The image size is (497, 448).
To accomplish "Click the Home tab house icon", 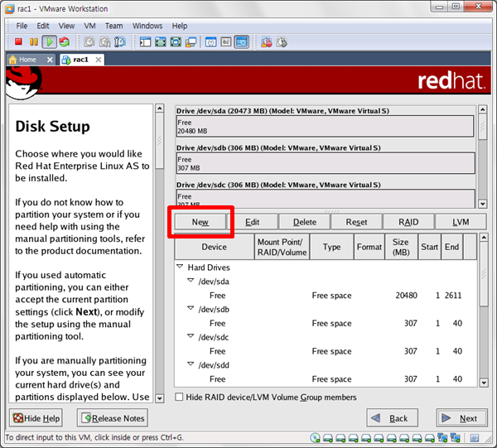I will click(x=12, y=60).
